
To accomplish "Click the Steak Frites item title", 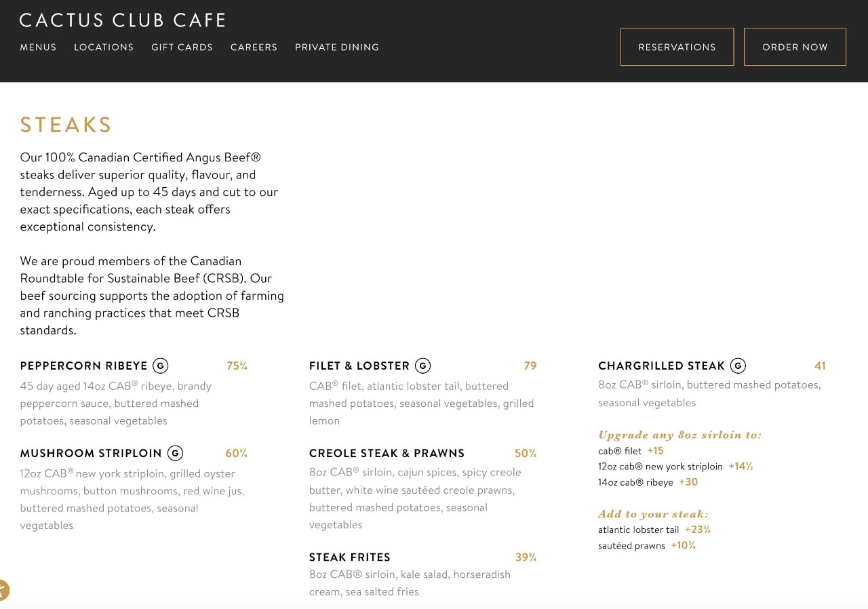I will 350,557.
